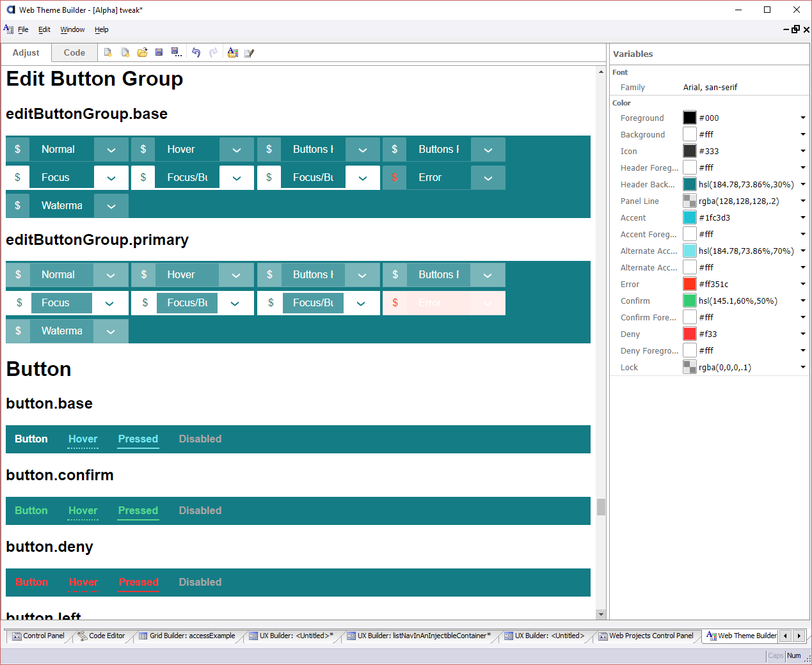Open the base Hover group chevron dropdown
Viewport: 812px width, 665px height.
237,150
